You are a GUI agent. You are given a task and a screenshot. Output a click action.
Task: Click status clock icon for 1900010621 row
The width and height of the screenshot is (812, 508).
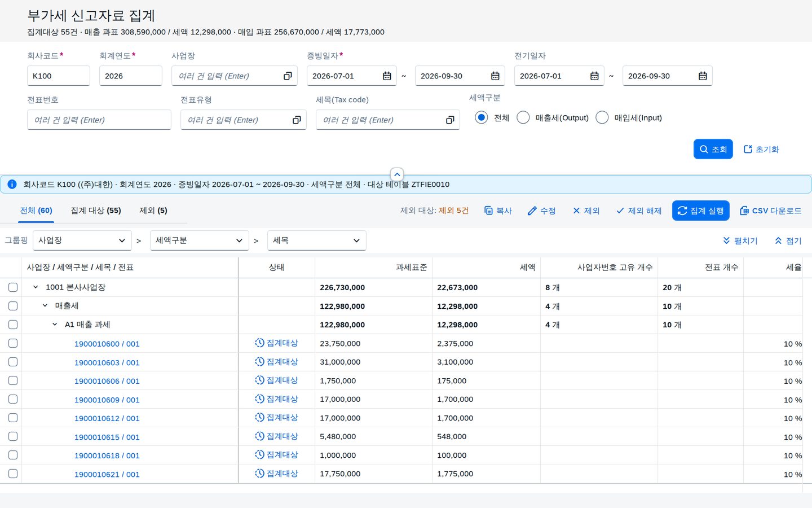(259, 473)
